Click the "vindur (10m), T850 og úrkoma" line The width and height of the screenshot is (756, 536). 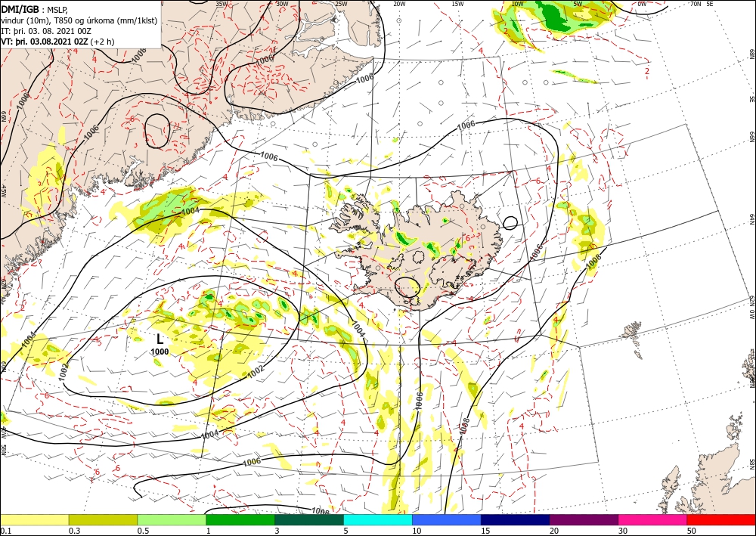click(79, 20)
